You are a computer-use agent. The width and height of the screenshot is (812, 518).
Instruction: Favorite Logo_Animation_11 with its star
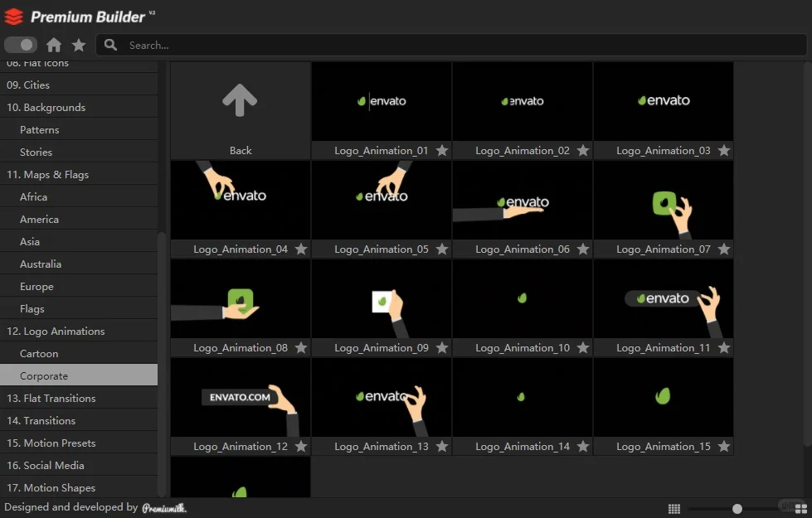tap(724, 348)
